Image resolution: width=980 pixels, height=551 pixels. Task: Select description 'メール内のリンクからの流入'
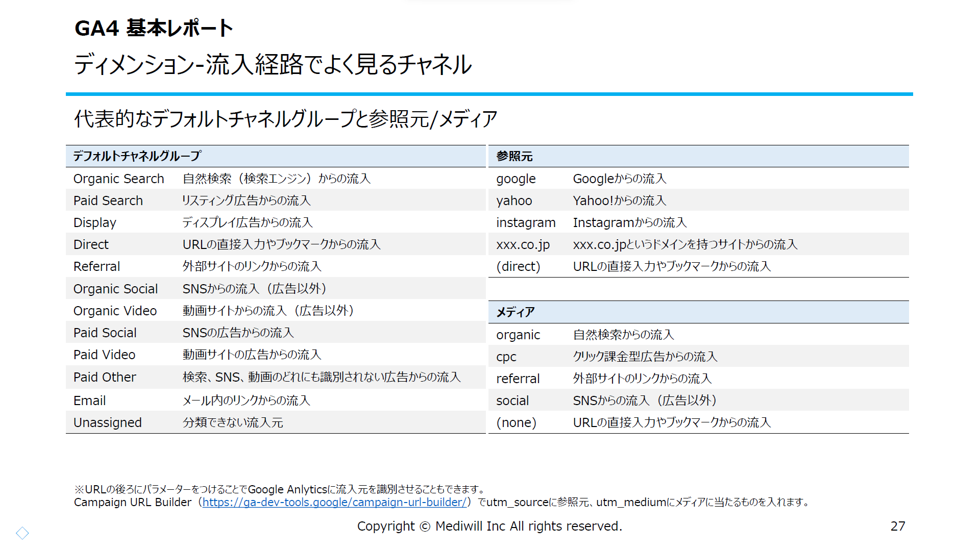pyautogui.click(x=247, y=400)
